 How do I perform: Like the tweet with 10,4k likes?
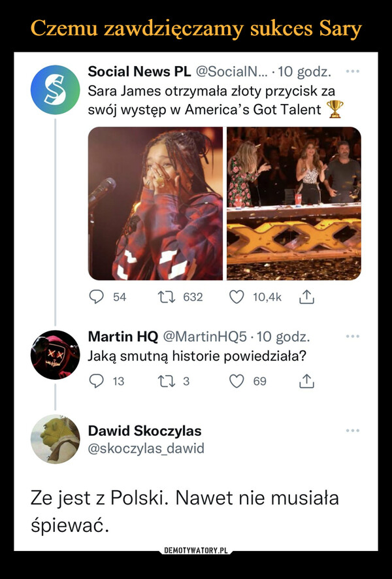[237, 297]
